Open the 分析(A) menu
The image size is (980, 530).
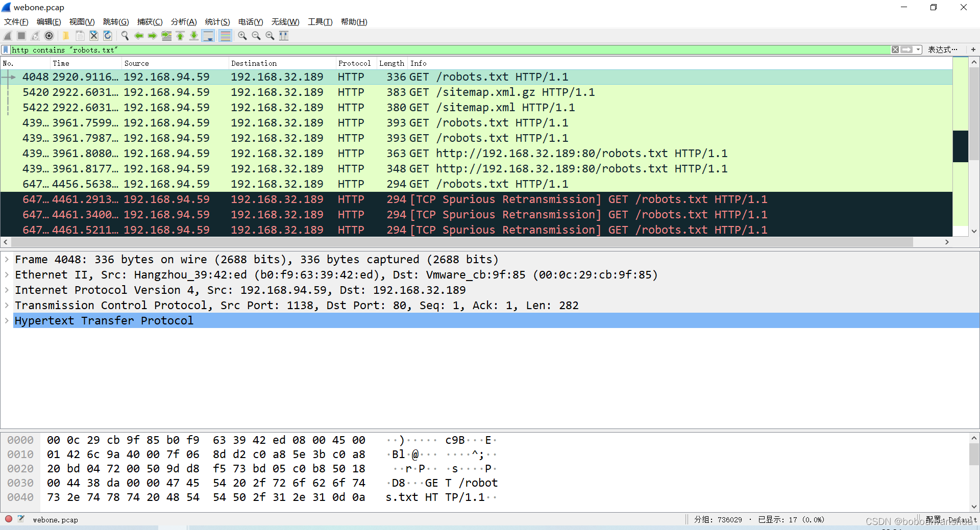[x=184, y=22]
